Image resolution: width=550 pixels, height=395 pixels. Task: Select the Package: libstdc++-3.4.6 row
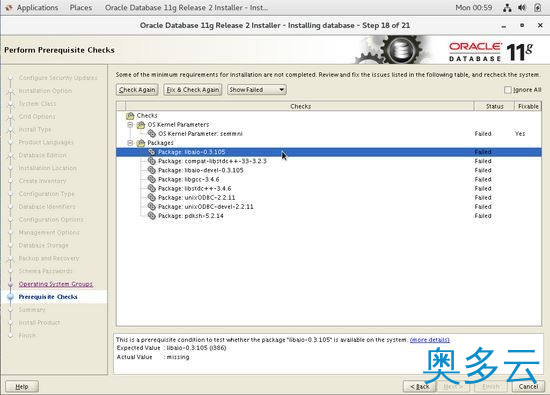pos(329,188)
